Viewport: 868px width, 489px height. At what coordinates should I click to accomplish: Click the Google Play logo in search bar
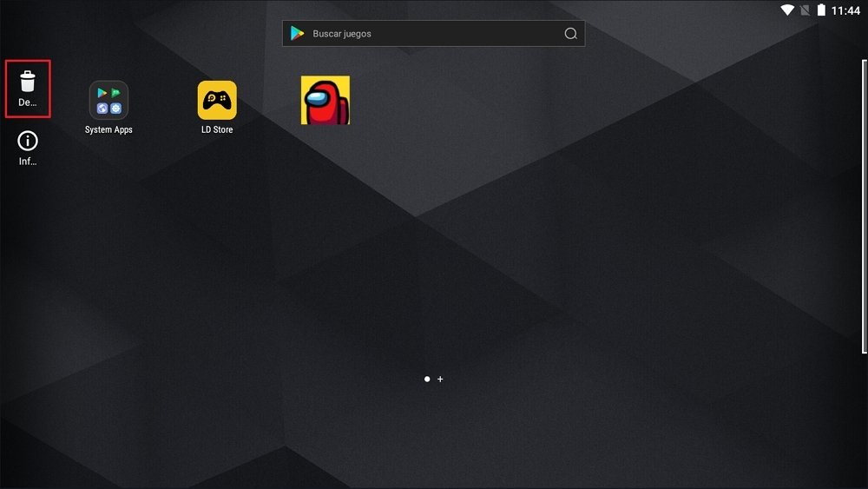coord(297,33)
